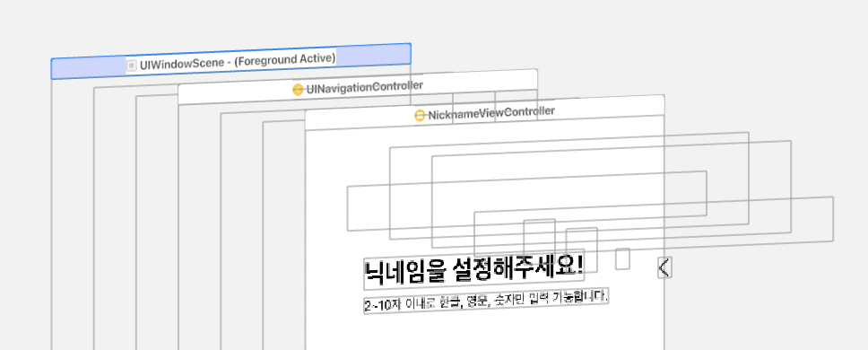The width and height of the screenshot is (868, 350).
Task: Select the UINavigationController layer label
Action: tap(365, 87)
